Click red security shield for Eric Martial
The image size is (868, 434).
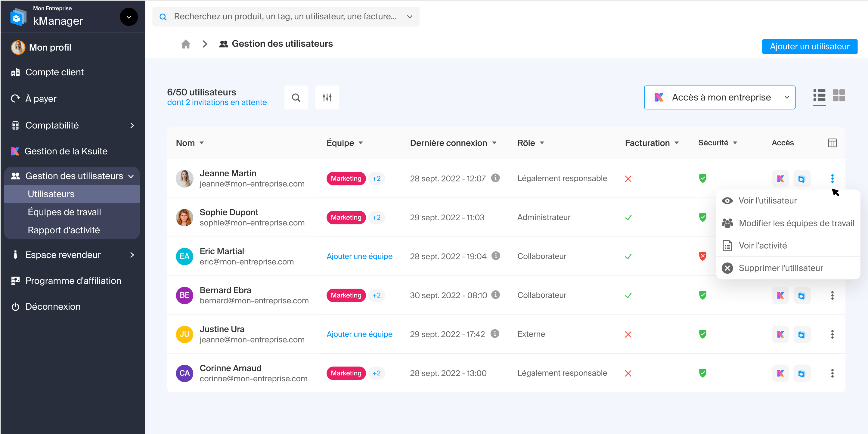tap(702, 256)
